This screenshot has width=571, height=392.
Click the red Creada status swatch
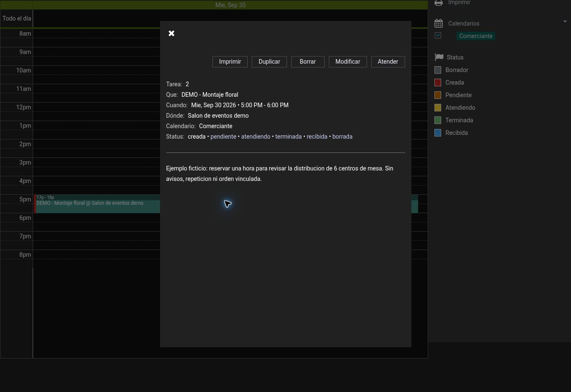pos(438,83)
